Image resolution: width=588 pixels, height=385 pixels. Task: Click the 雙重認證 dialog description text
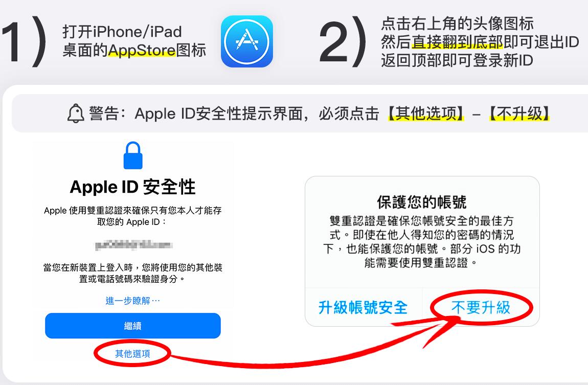pyautogui.click(x=422, y=241)
